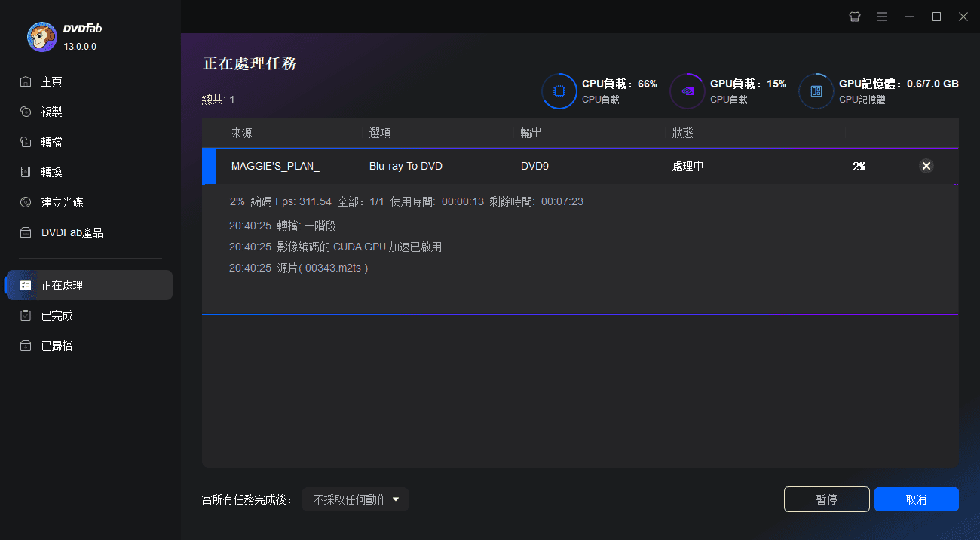Click the 處理中 status cell

(688, 166)
